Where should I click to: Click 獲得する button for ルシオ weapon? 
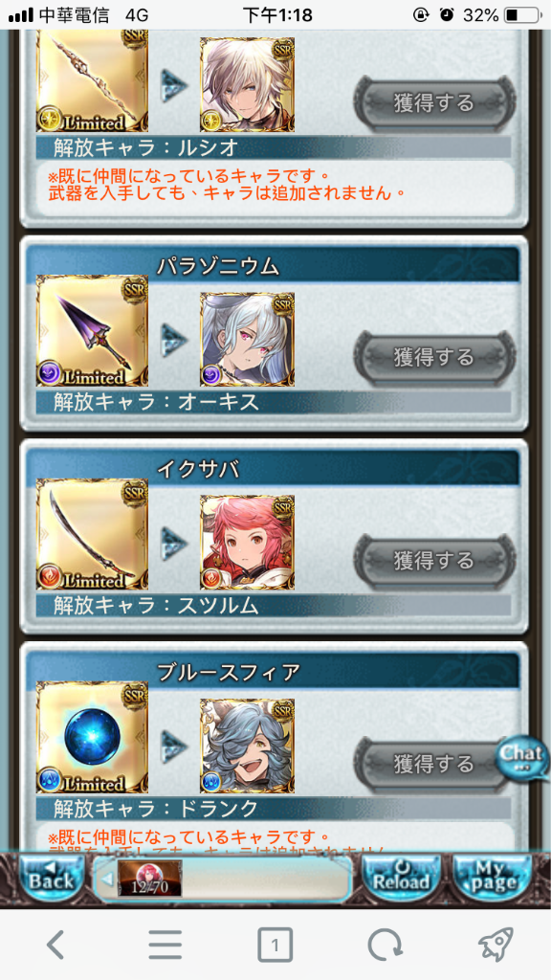(x=435, y=101)
